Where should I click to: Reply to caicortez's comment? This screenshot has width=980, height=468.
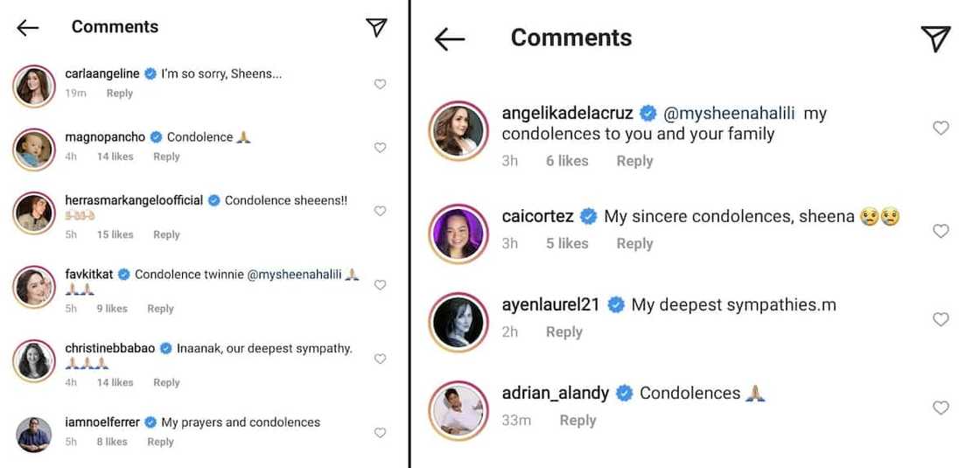pyautogui.click(x=634, y=244)
